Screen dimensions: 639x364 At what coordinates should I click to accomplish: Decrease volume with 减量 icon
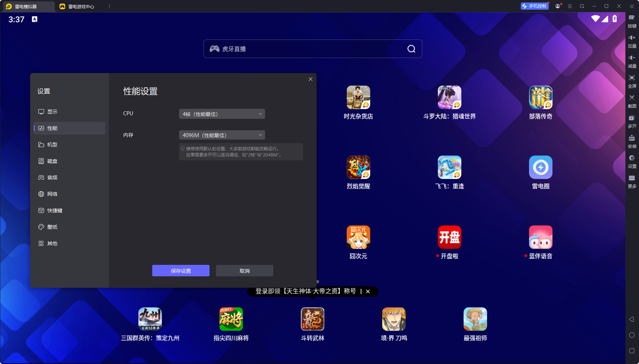point(632,58)
